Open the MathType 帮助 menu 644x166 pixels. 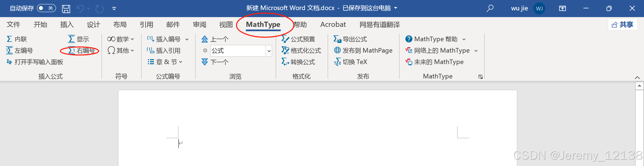[431, 39]
